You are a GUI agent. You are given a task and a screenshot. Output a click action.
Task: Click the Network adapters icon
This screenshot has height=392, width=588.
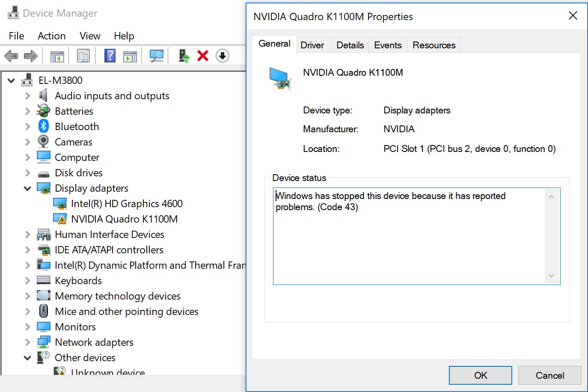click(44, 342)
